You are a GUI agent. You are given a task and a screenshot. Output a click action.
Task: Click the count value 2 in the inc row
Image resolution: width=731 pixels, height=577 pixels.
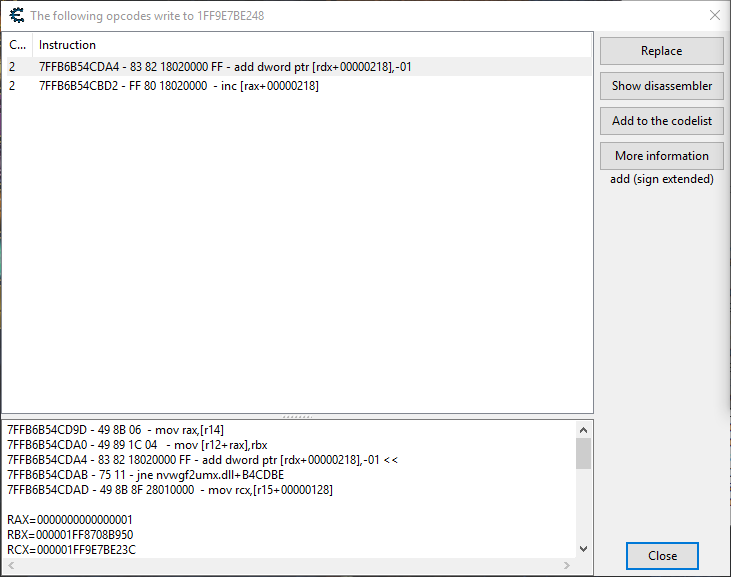[x=12, y=86]
